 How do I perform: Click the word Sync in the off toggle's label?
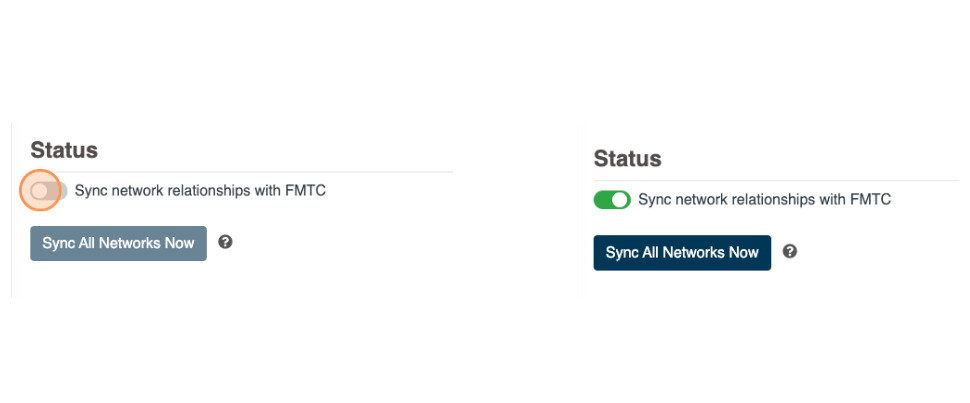pyautogui.click(x=90, y=190)
